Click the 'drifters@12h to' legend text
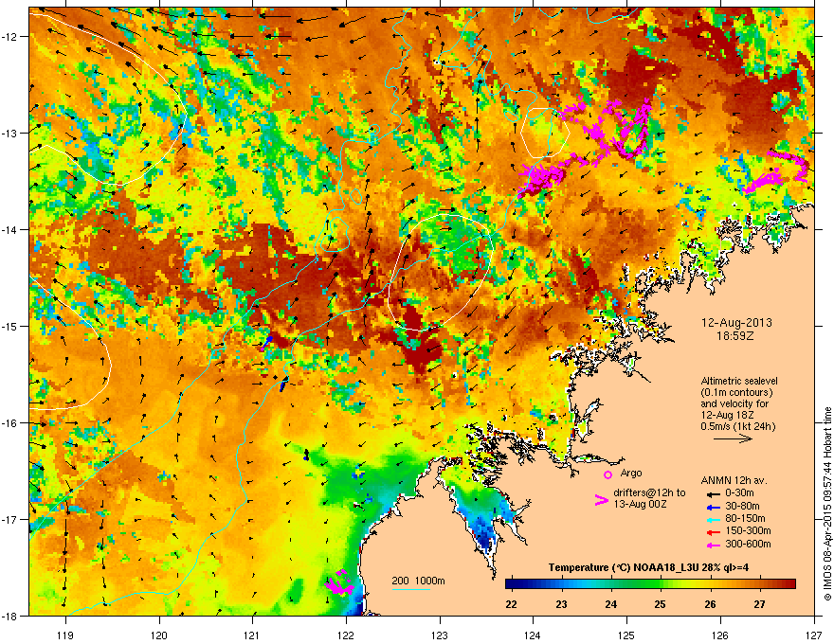Viewport: 834px width, 644px height. click(649, 493)
